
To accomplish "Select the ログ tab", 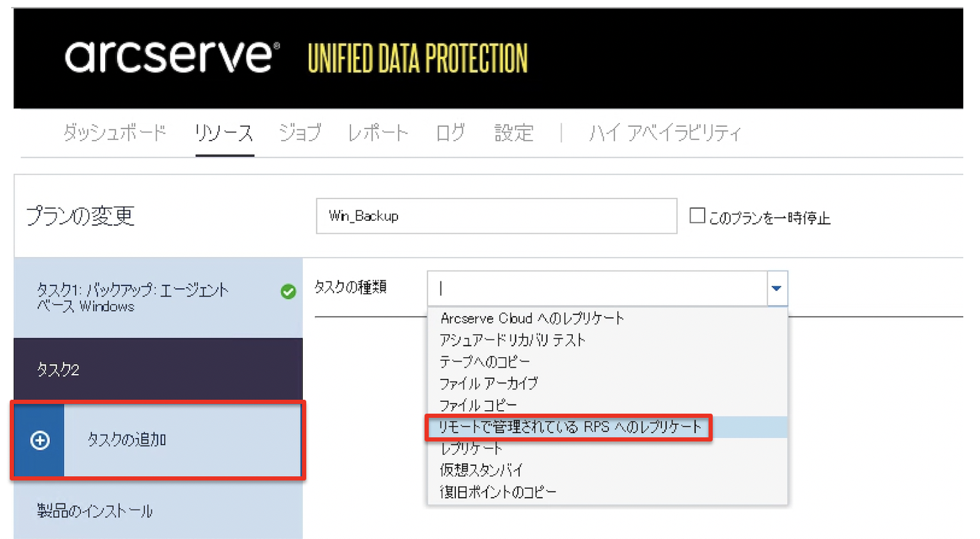I will coord(450,132).
